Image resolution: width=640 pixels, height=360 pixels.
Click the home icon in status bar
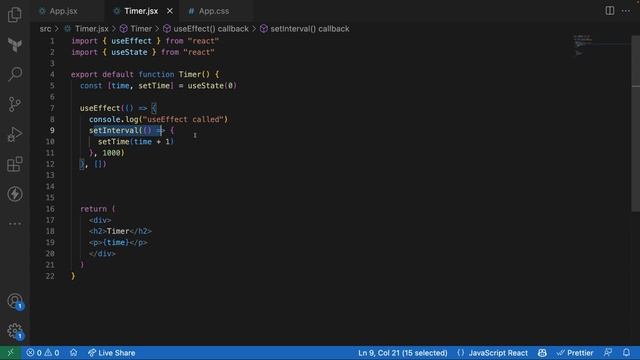[73, 352]
